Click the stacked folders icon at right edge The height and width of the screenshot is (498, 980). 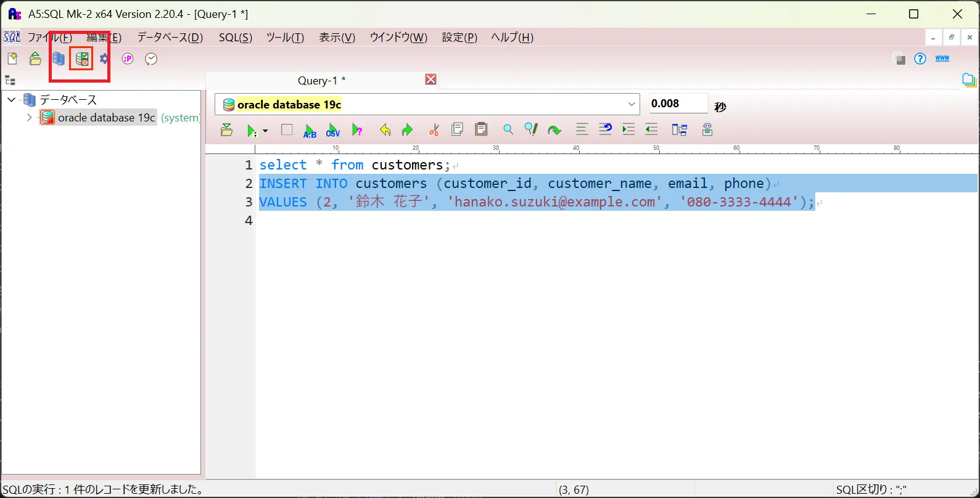tap(969, 80)
